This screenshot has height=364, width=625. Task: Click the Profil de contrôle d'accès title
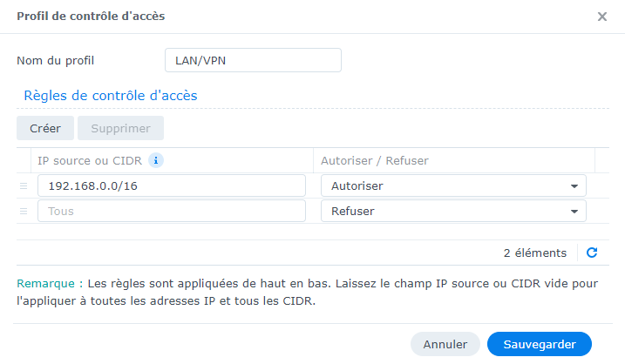tap(91, 17)
